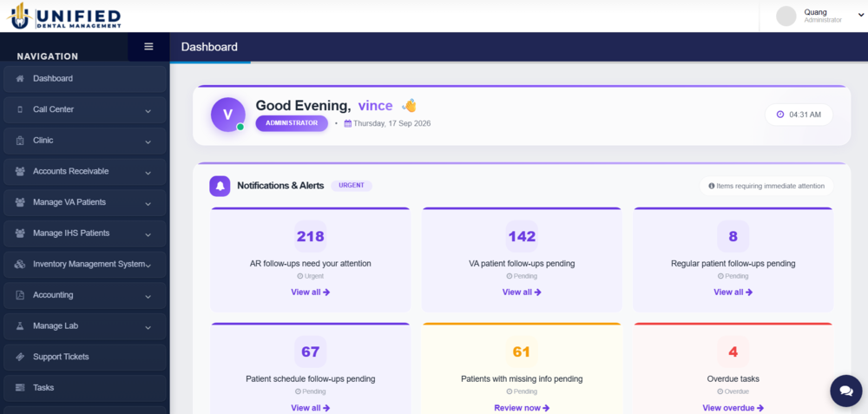Screen dimensions: 868x414
Task: Click the Manage Lab flask icon
Action: click(20, 326)
